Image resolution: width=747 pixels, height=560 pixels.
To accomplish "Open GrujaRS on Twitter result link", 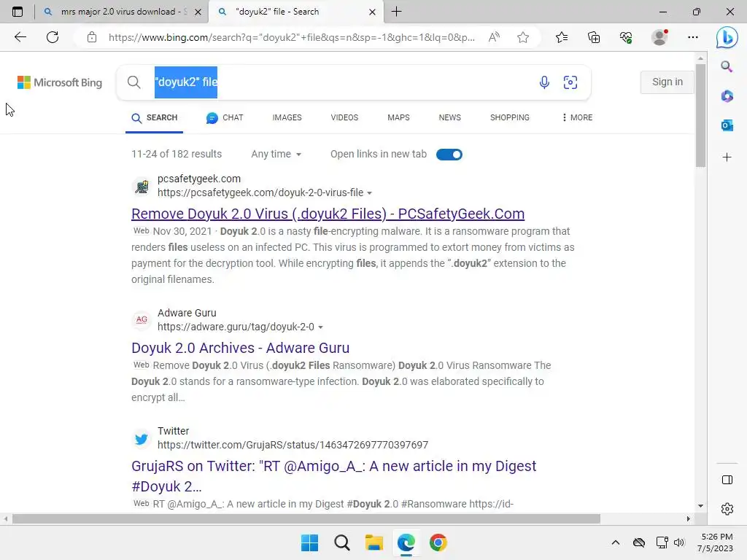I will click(x=333, y=476).
